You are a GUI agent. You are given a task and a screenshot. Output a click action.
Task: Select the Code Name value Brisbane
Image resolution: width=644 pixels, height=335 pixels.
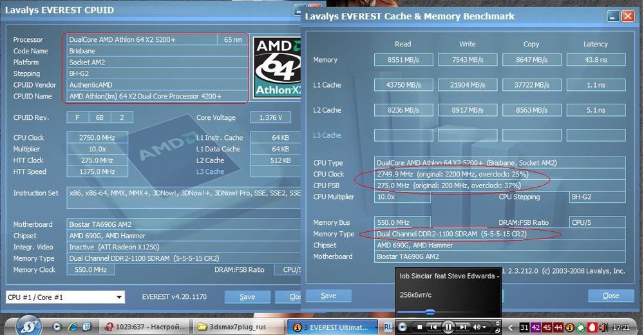click(x=157, y=51)
